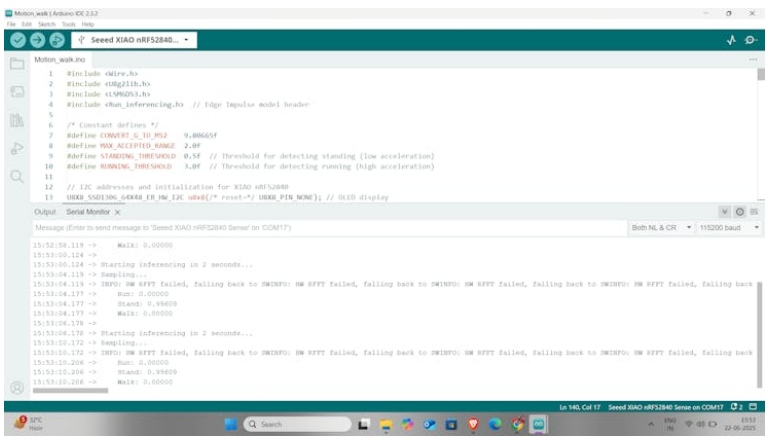Screen dimensions: 770x442
Task: Open the Library Manager sidebar panel
Action: (16, 122)
